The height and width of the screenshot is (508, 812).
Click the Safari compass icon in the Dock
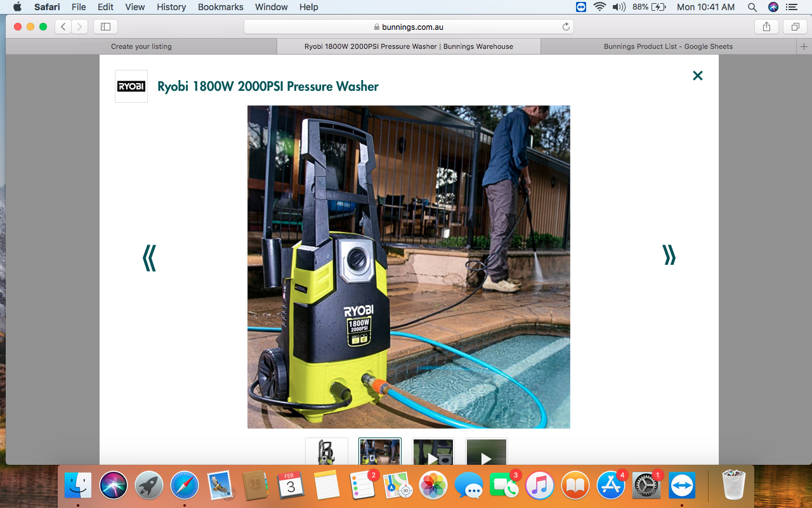click(x=185, y=486)
